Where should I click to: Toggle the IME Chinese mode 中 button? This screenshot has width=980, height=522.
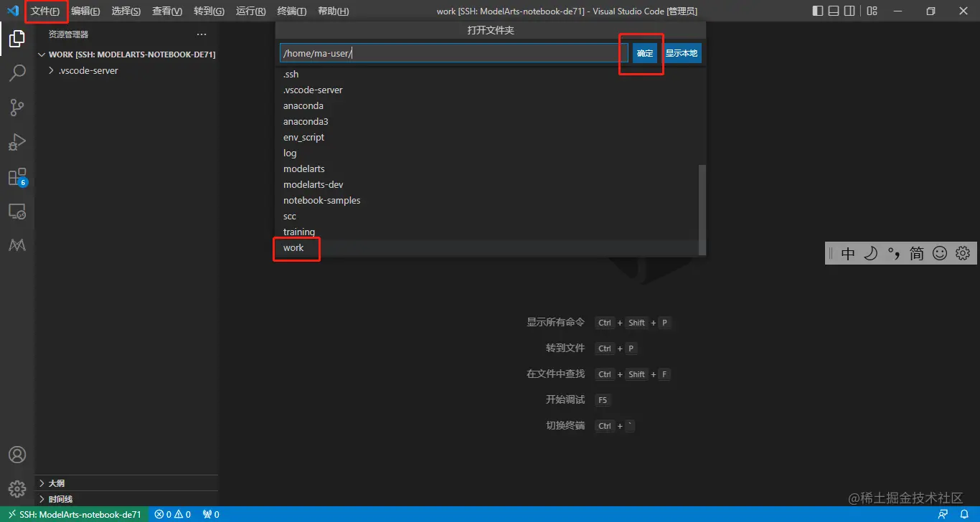pos(848,253)
